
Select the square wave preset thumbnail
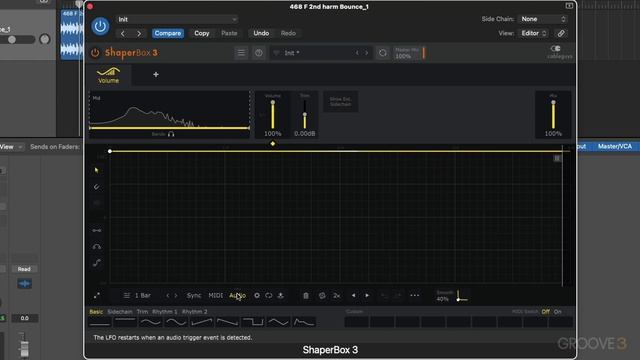click(253, 322)
